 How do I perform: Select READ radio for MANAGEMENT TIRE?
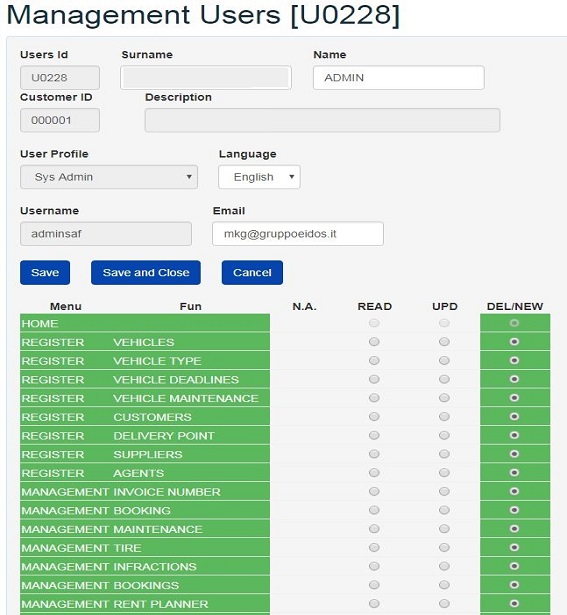[x=374, y=548]
